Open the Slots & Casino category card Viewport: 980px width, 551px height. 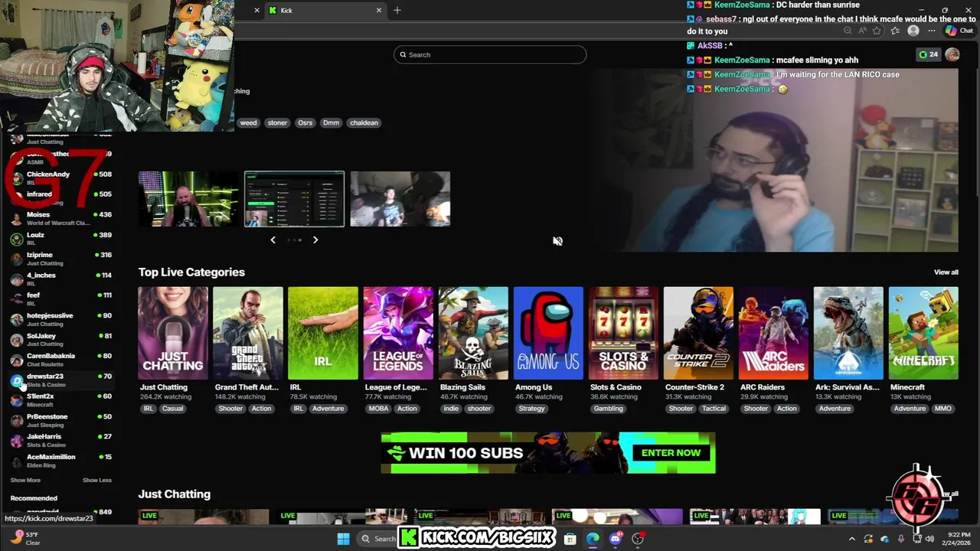622,333
